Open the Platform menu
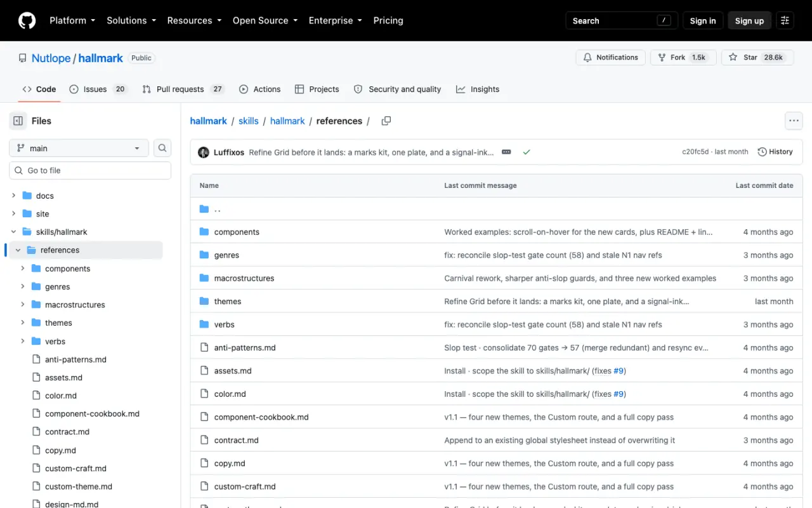The image size is (812, 508). [72, 20]
